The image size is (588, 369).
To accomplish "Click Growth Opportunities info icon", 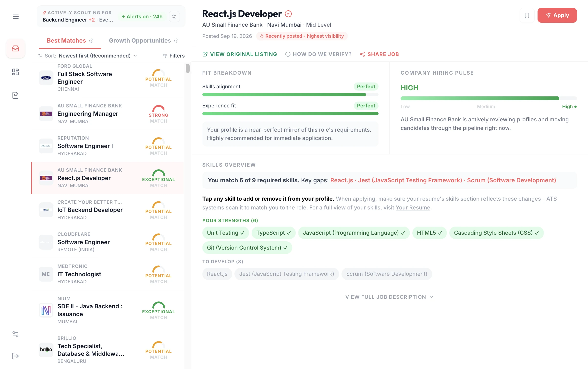I will point(176,41).
